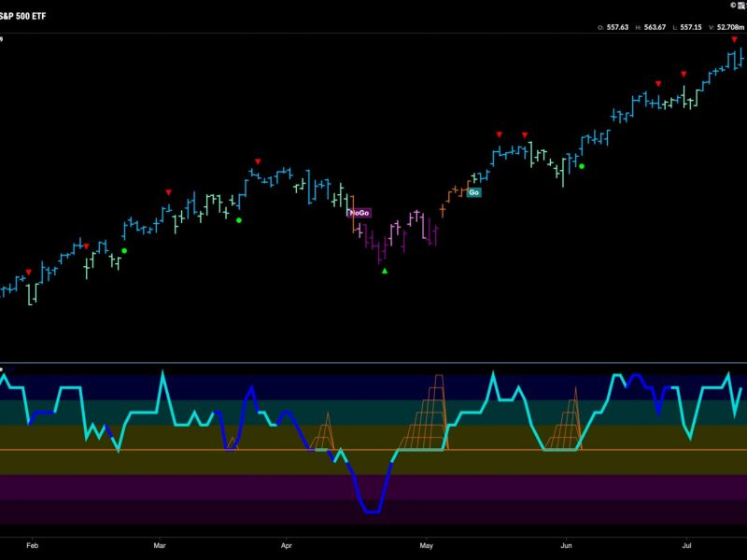Click the green dot marker in mid-March
The image size is (747, 560).
(x=239, y=220)
